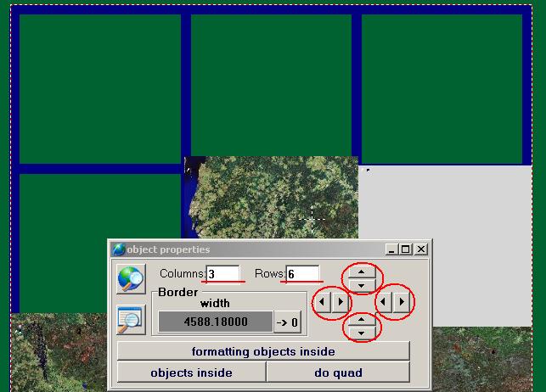
Task: Click the object properties title bar icon
Action: (119, 249)
